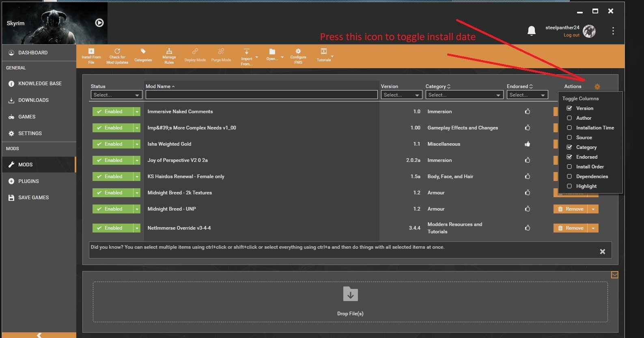The height and width of the screenshot is (338, 644).
Task: Expand status arrow for Ishs Weighted Gold
Action: tap(137, 144)
